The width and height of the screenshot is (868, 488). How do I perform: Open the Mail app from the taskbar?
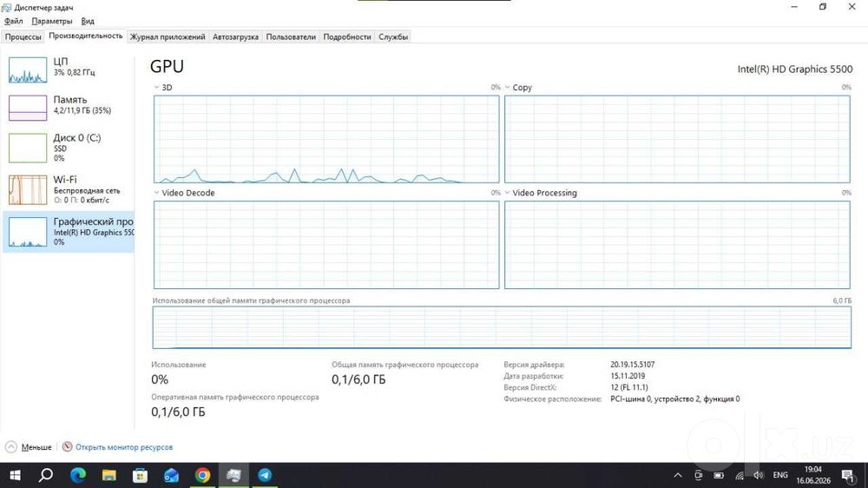(x=171, y=475)
